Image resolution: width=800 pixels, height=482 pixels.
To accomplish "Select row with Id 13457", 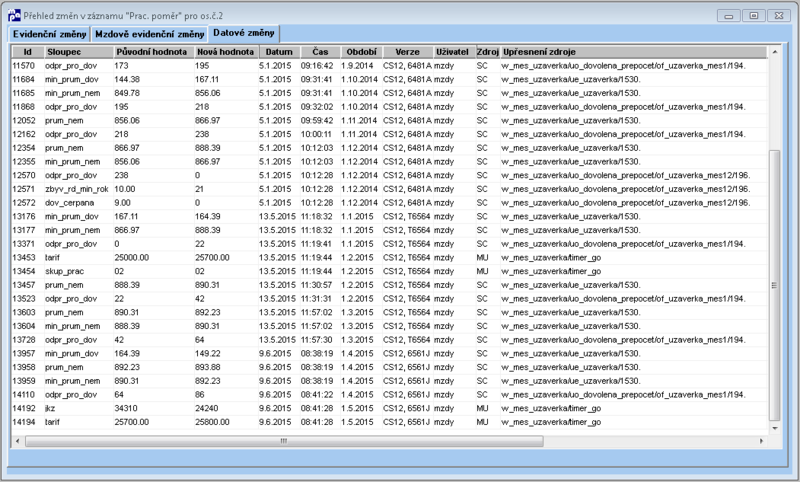I will [x=389, y=285].
